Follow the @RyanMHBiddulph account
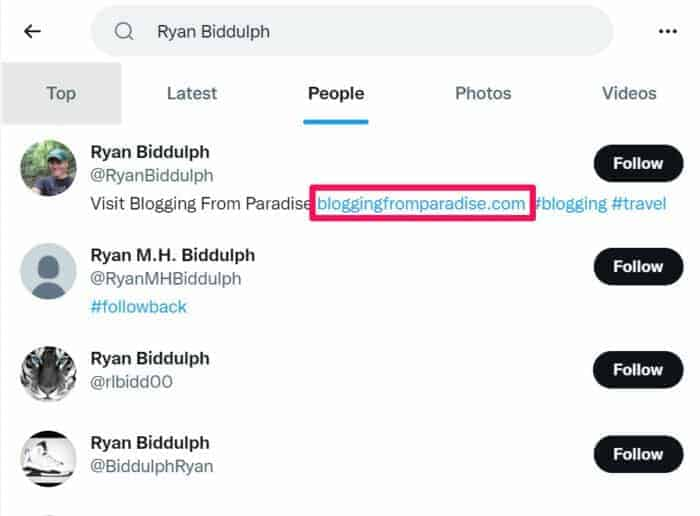The width and height of the screenshot is (700, 516). click(638, 266)
